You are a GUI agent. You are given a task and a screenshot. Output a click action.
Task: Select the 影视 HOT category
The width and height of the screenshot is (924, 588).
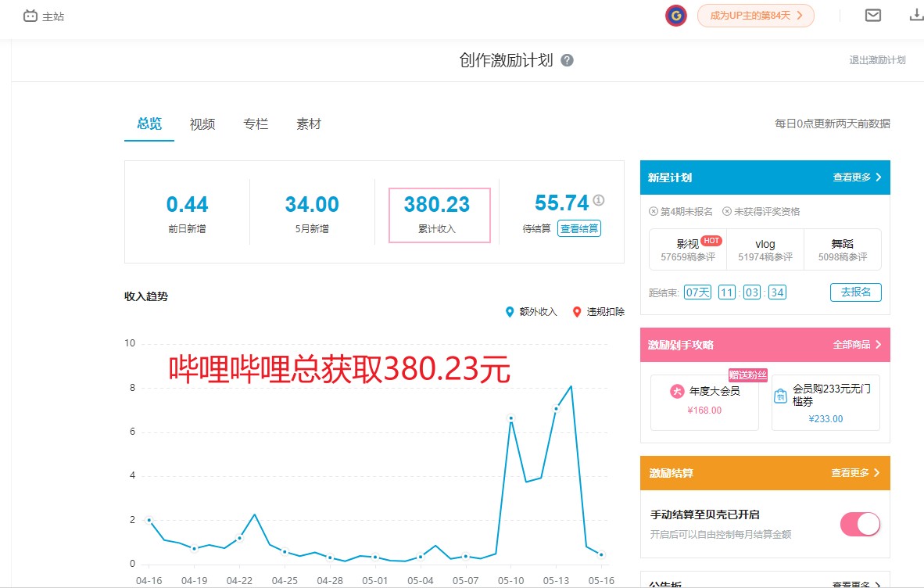688,249
